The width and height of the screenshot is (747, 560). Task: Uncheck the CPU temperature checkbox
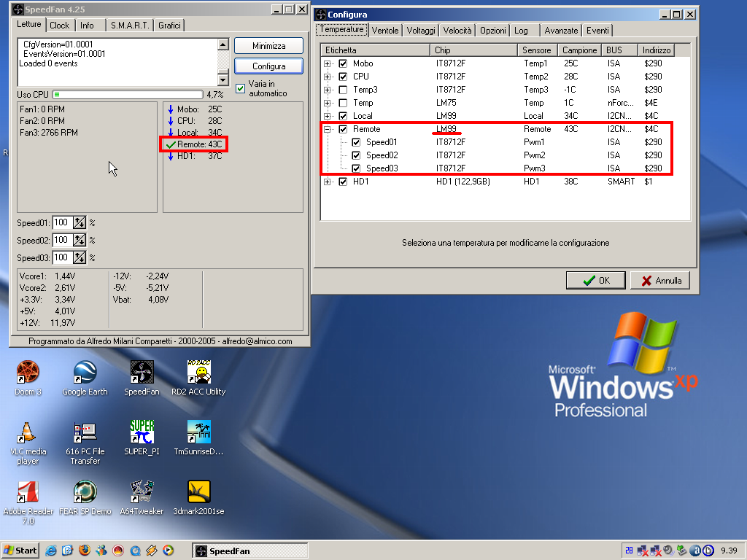(343, 76)
